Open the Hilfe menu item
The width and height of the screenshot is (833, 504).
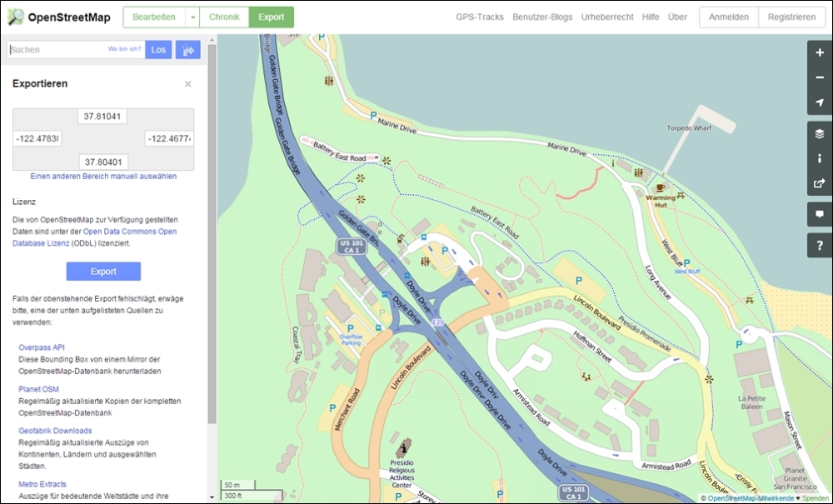[651, 17]
